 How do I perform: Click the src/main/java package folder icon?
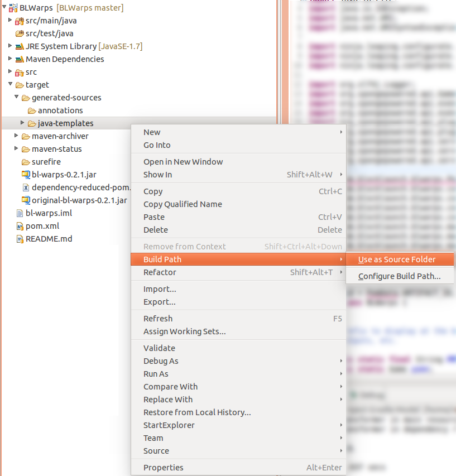click(x=20, y=21)
